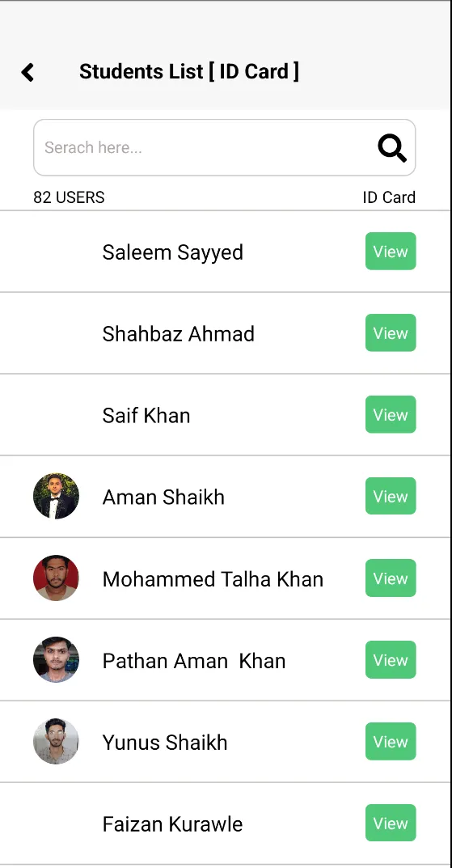Select the Saleem Sayyed name entry
This screenshot has width=452, height=868.
tap(172, 252)
